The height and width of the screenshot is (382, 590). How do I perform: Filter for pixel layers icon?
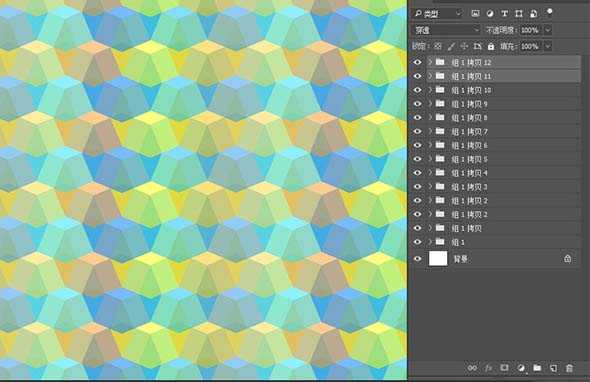tap(475, 14)
